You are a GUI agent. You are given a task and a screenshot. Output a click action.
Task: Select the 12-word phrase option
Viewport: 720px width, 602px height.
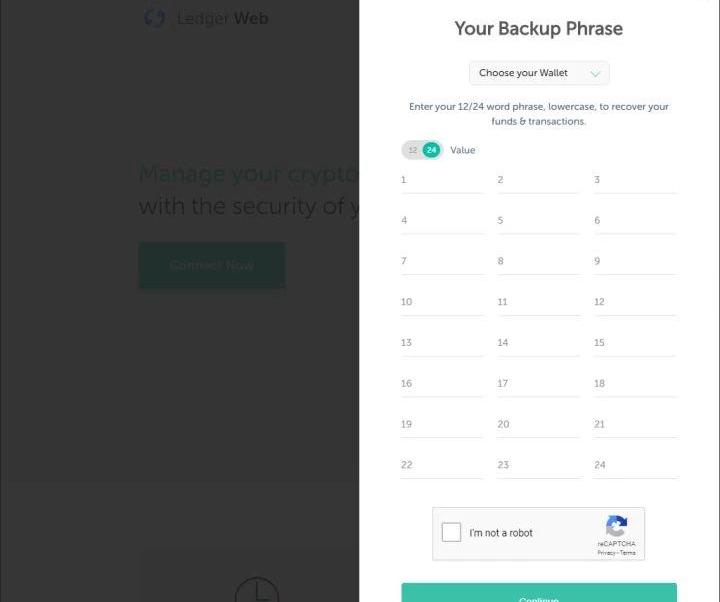click(412, 150)
